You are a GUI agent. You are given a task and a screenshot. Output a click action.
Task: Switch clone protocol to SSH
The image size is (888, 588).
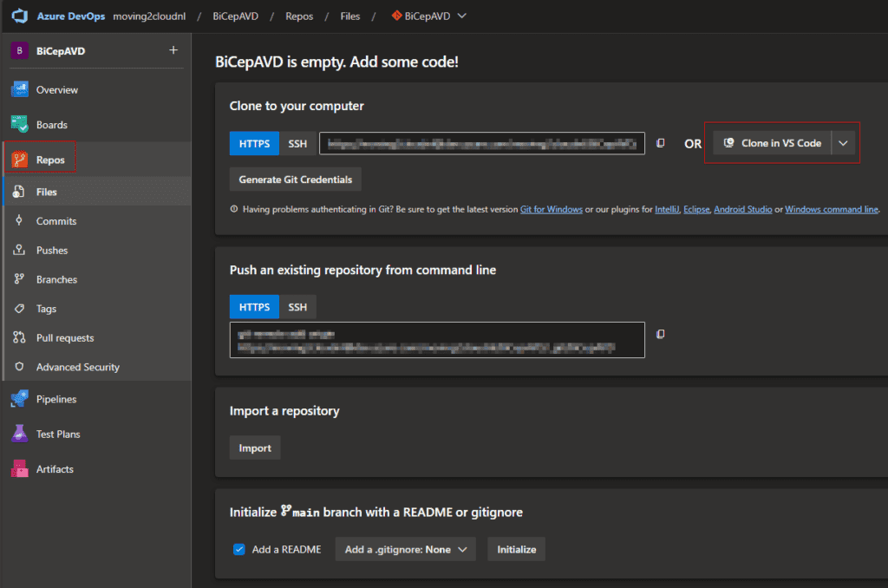coord(297,143)
